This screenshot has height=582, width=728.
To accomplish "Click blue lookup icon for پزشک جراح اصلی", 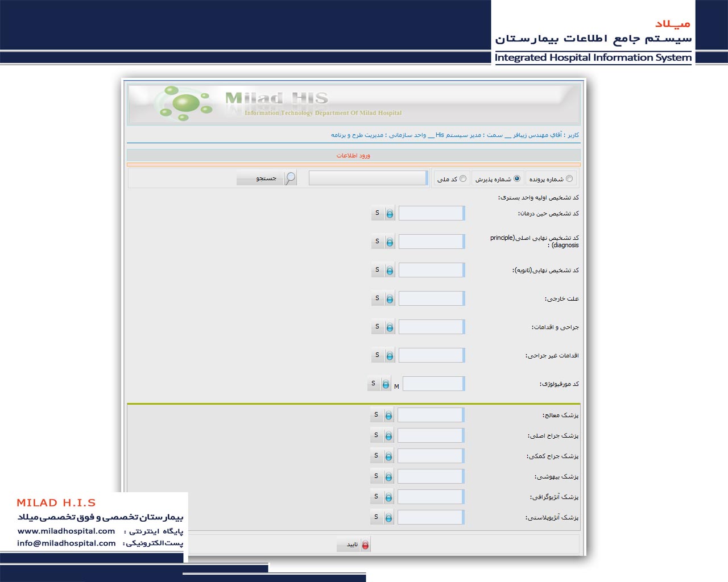I will (x=388, y=436).
